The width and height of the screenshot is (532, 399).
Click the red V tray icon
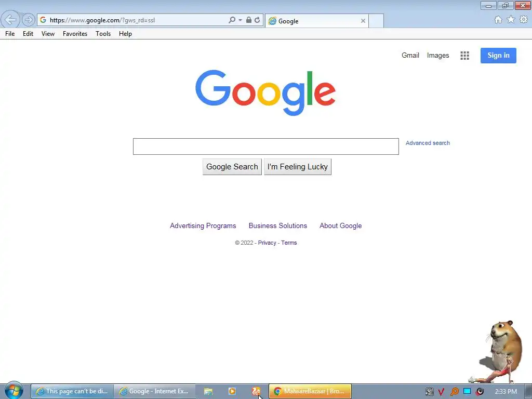(x=441, y=392)
